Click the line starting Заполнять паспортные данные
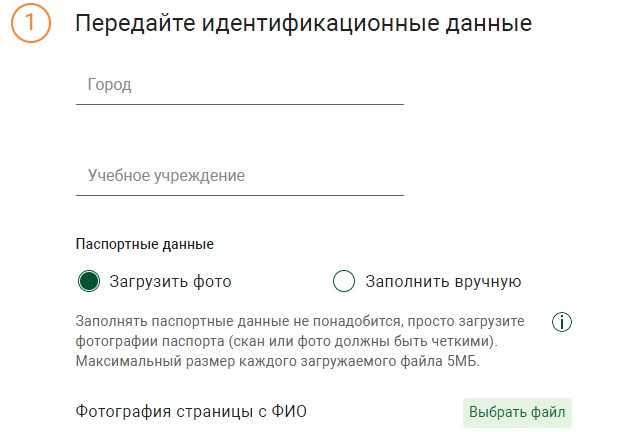Screen dimensions: 625x432 tap(300, 321)
